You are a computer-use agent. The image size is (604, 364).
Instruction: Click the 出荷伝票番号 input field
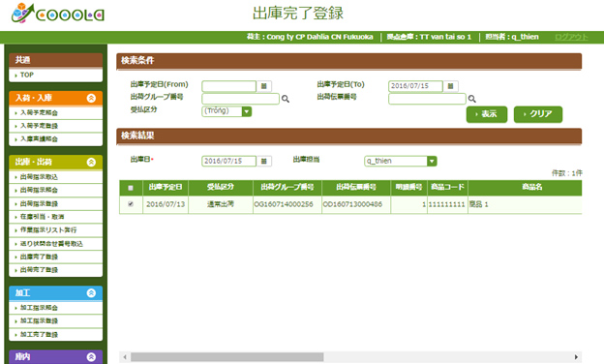(427, 99)
